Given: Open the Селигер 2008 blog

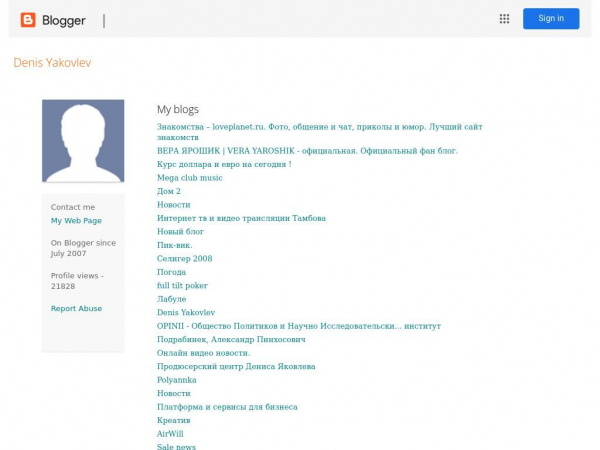Looking at the screenshot, I should pyautogui.click(x=184, y=259).
